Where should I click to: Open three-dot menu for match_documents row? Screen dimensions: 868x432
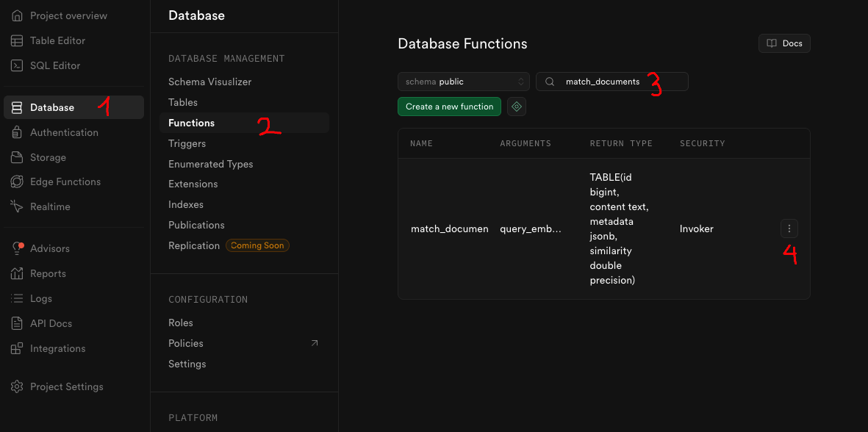tap(789, 228)
